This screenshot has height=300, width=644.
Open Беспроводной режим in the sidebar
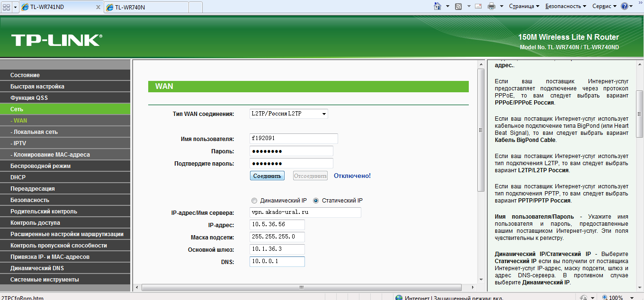pos(65,166)
